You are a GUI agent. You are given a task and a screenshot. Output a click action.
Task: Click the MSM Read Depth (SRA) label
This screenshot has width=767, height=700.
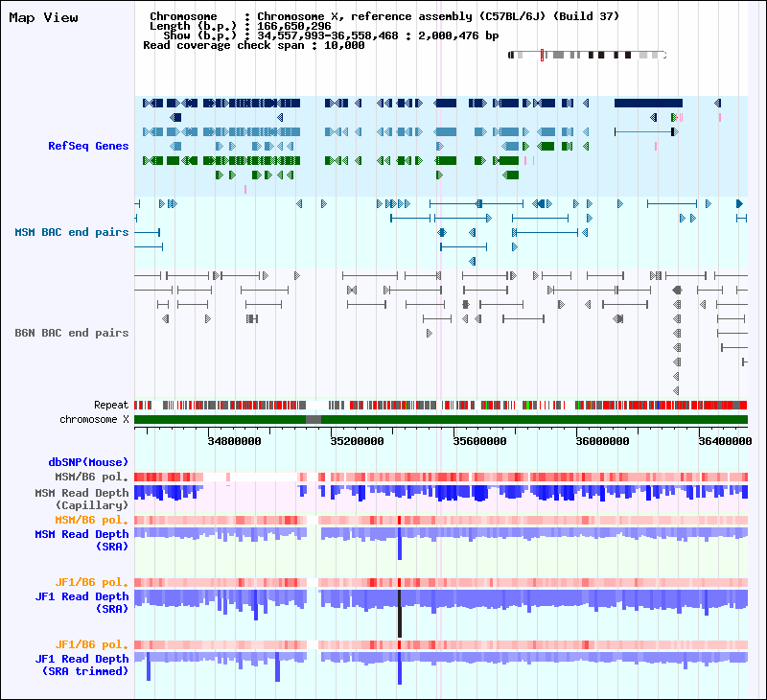coord(81,540)
